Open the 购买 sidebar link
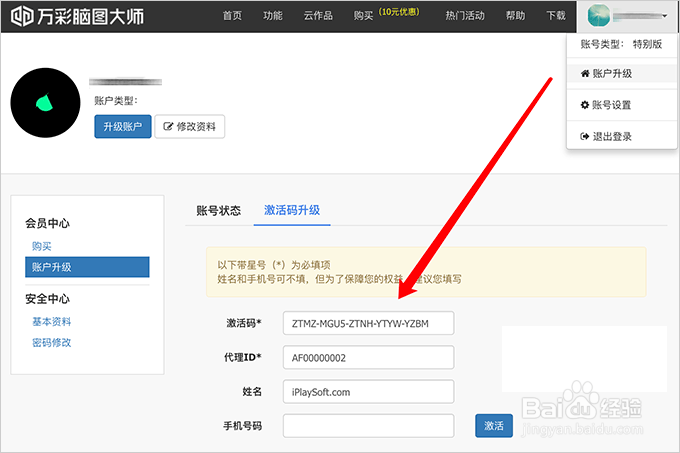Image resolution: width=680 pixels, height=453 pixels. click(42, 246)
